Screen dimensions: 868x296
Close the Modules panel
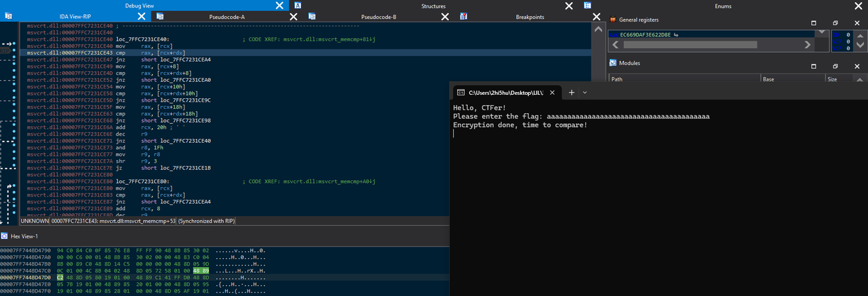[x=856, y=66]
